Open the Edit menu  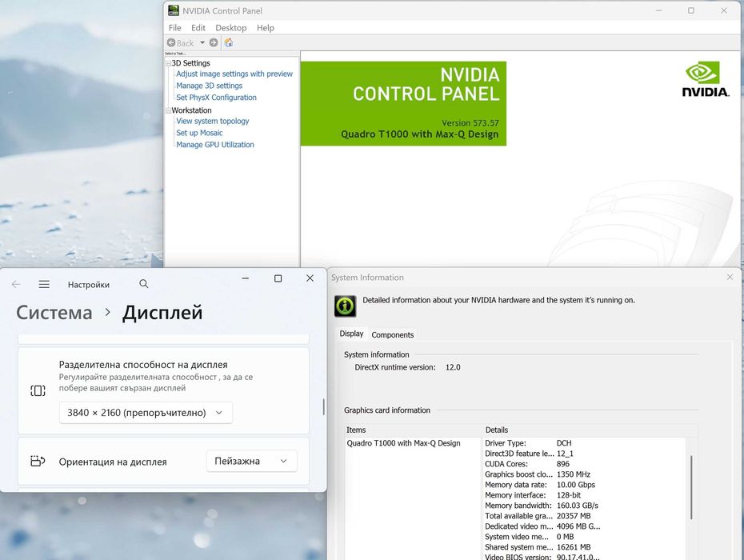198,28
